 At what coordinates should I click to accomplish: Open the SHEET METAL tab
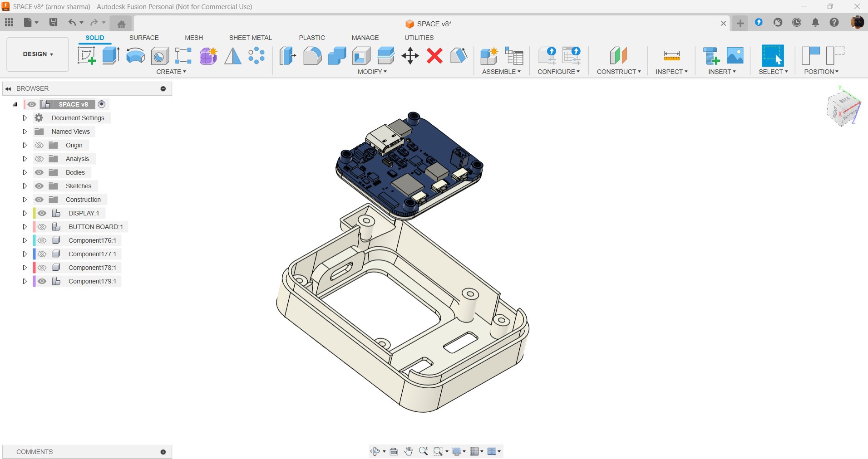[250, 38]
